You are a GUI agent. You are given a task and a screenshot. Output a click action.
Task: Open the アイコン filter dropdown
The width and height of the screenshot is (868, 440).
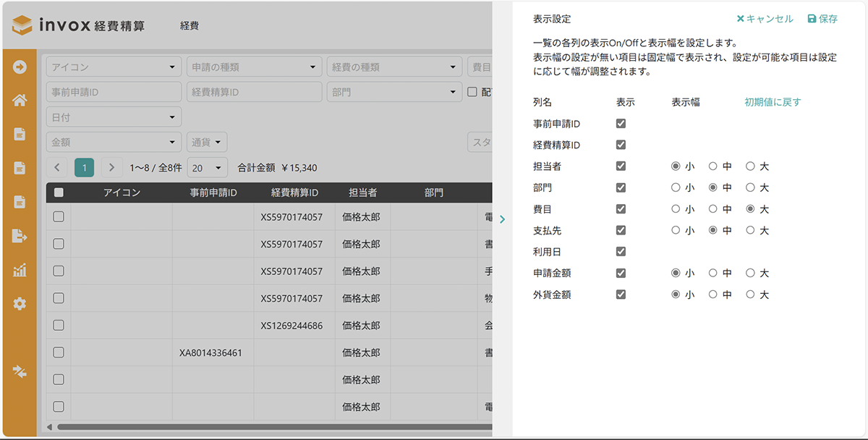point(114,67)
